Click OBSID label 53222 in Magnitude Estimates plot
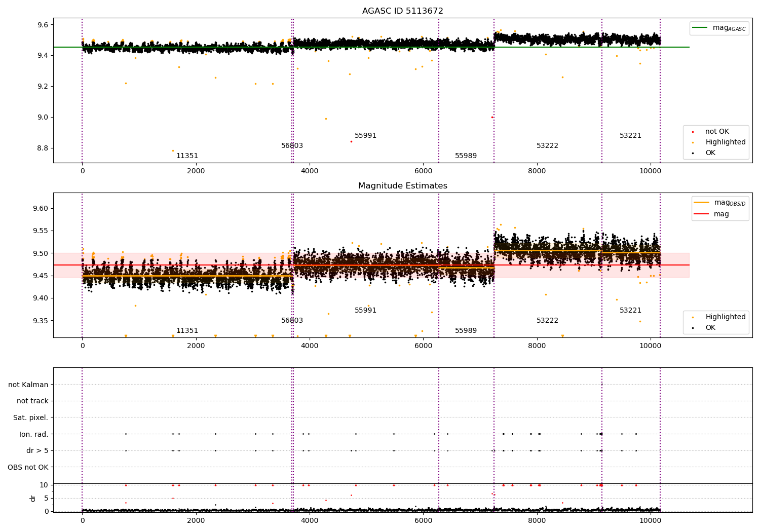 (x=547, y=321)
